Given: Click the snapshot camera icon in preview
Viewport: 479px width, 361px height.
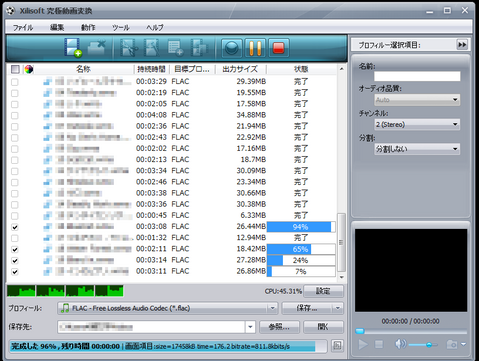Looking at the screenshot, I should 452,344.
